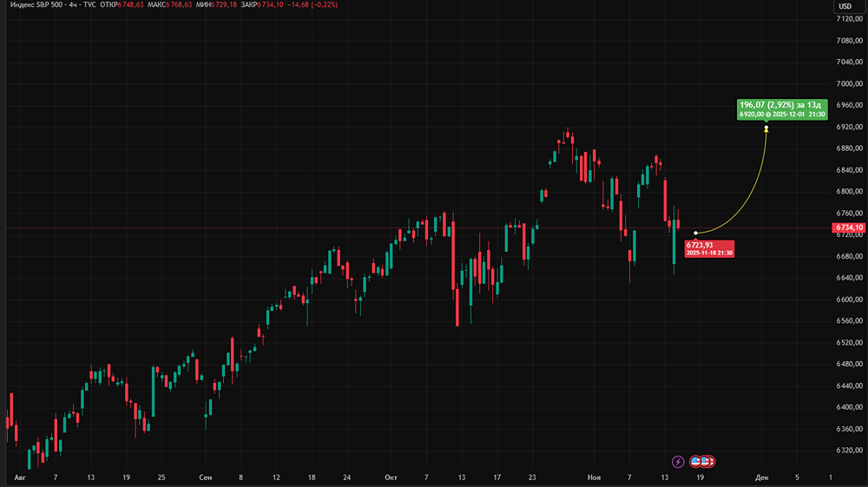868x487 pixels.
Task: Select the yellow forecast end point
Action: (x=766, y=128)
